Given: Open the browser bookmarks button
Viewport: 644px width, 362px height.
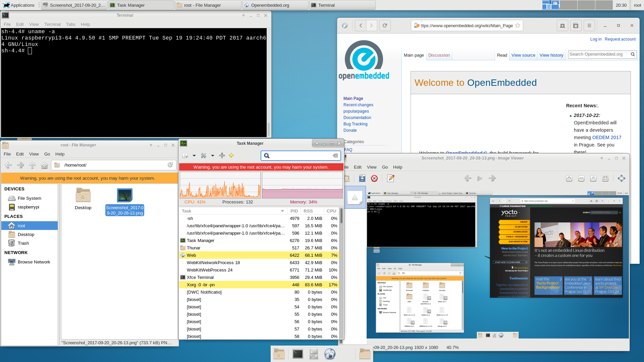Looking at the screenshot, I should tap(576, 25).
